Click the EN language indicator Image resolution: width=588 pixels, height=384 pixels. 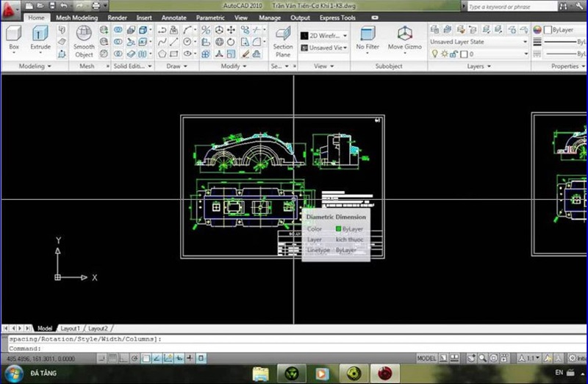[x=559, y=372]
